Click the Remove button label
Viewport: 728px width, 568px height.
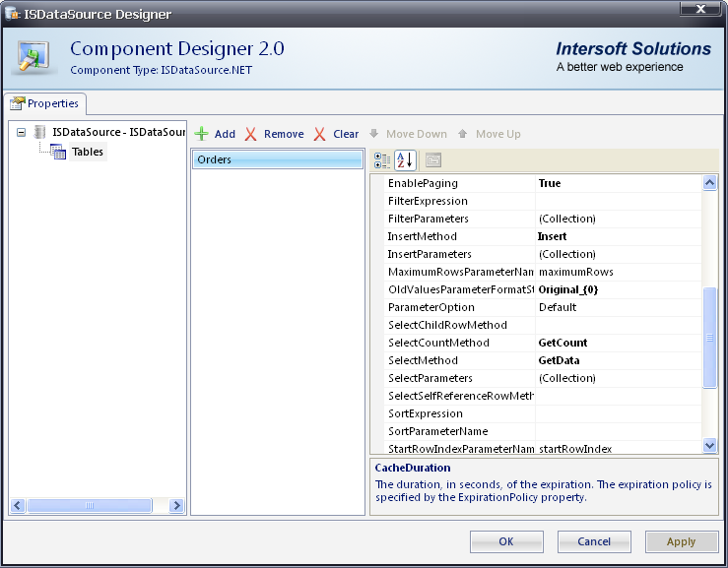[x=284, y=134]
